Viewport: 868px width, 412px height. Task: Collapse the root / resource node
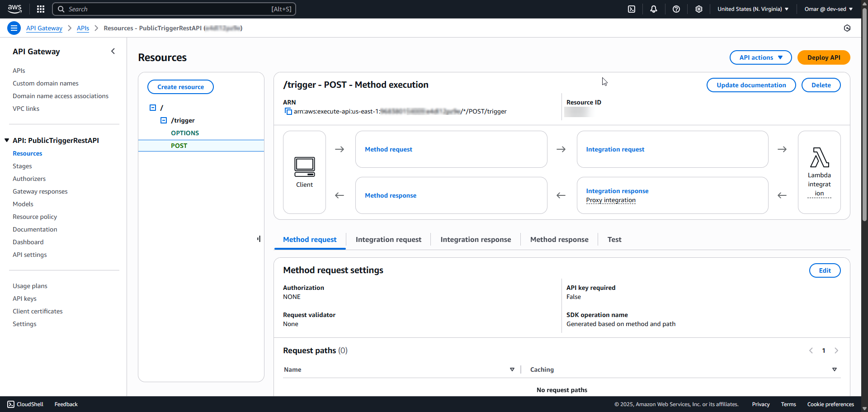point(153,108)
